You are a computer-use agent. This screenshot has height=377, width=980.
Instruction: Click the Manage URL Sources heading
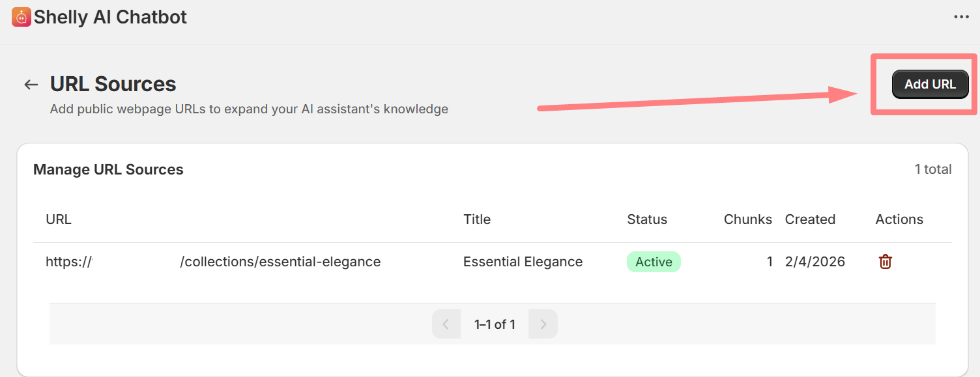coord(108,169)
